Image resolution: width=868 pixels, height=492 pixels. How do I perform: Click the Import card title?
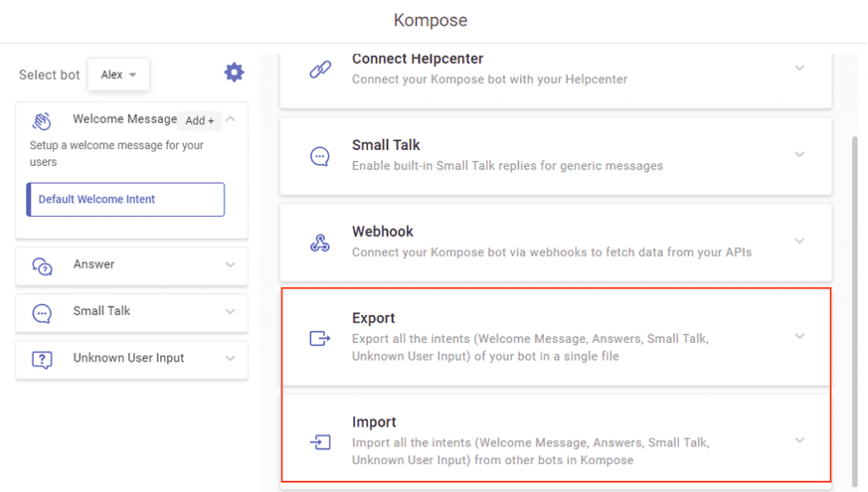click(x=374, y=423)
